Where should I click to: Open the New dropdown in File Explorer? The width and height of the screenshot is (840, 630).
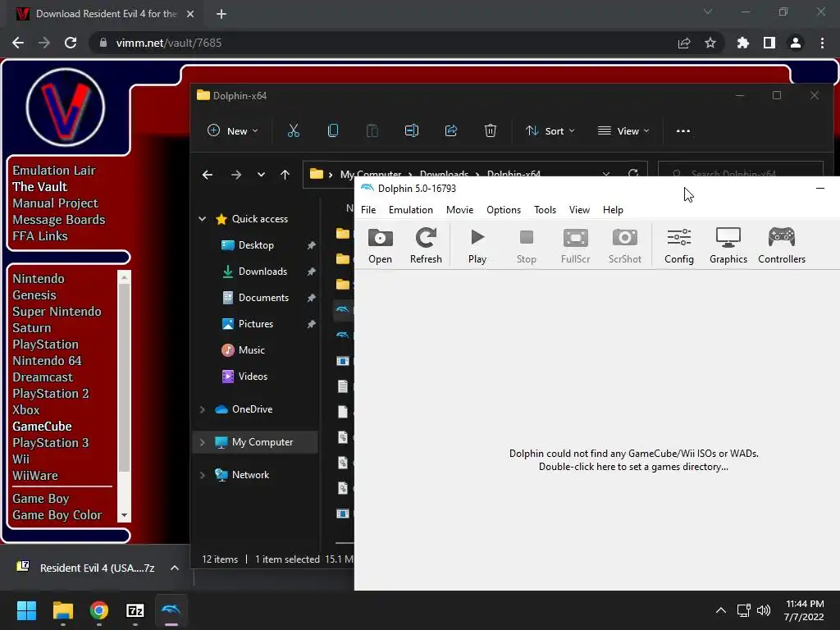tap(232, 130)
